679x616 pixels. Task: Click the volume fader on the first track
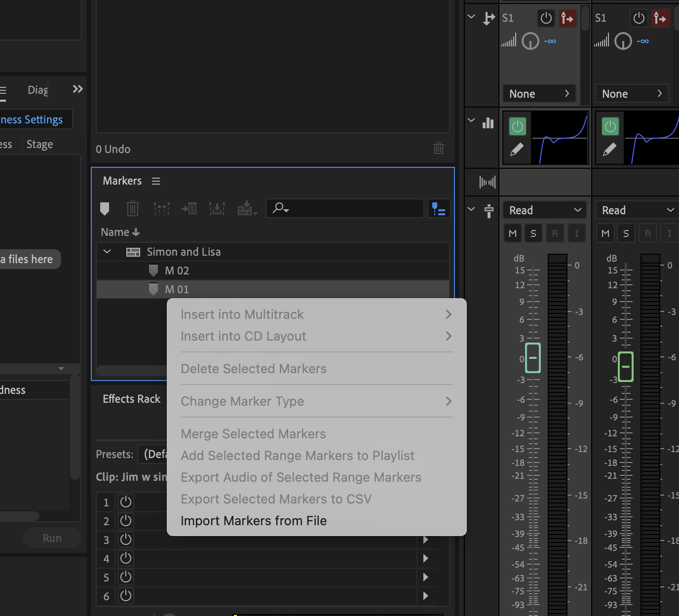coord(532,358)
